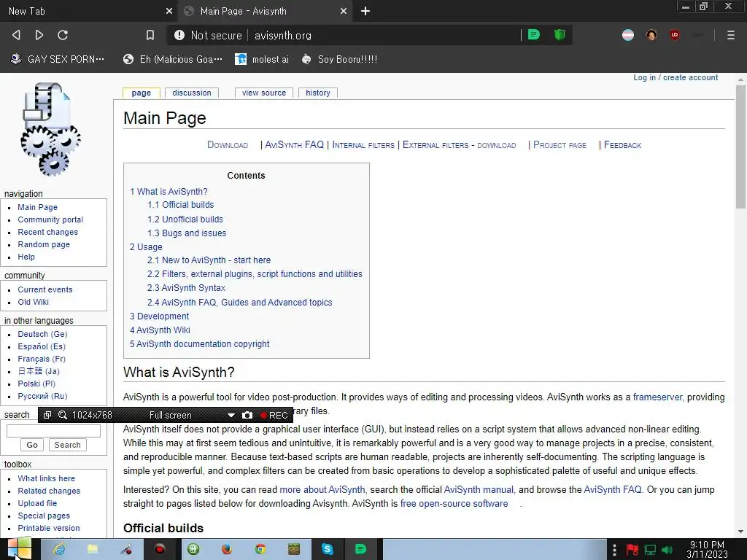747x560 pixels.
Task: Click the browser forward arrow
Action: [x=39, y=35]
